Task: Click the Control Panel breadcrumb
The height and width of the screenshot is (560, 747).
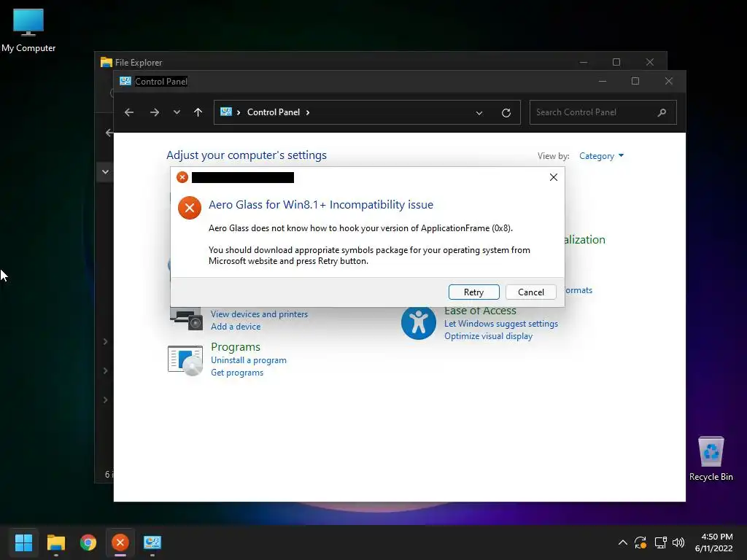Action: [x=274, y=112]
